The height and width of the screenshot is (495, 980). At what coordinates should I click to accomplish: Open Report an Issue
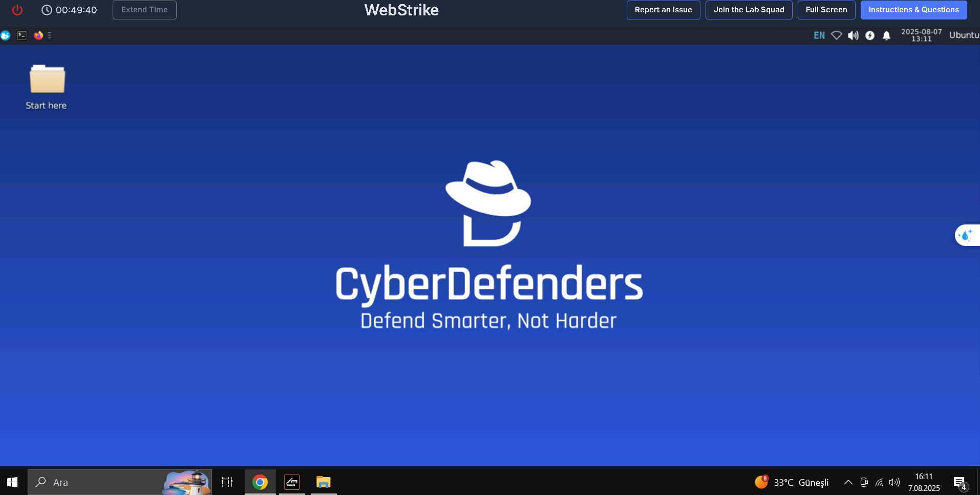point(663,10)
